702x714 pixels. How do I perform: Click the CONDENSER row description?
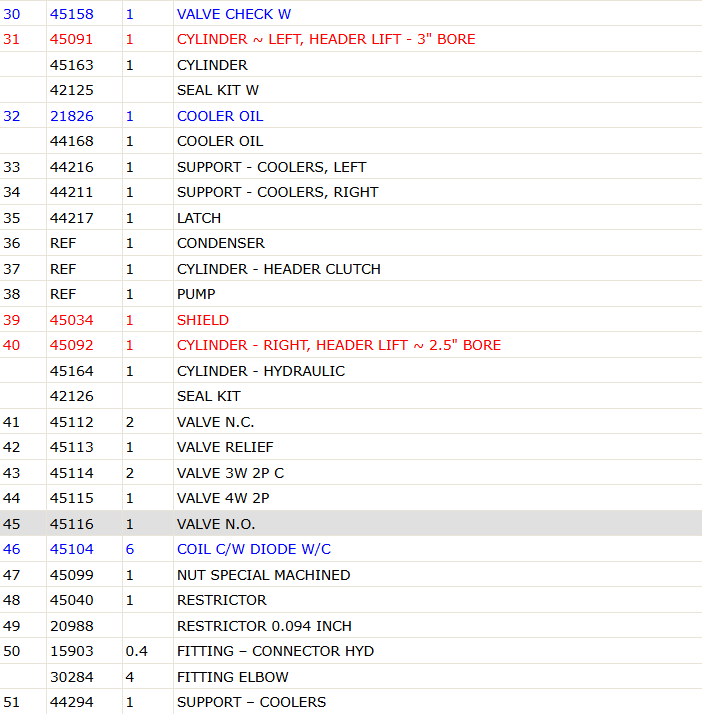pos(220,243)
